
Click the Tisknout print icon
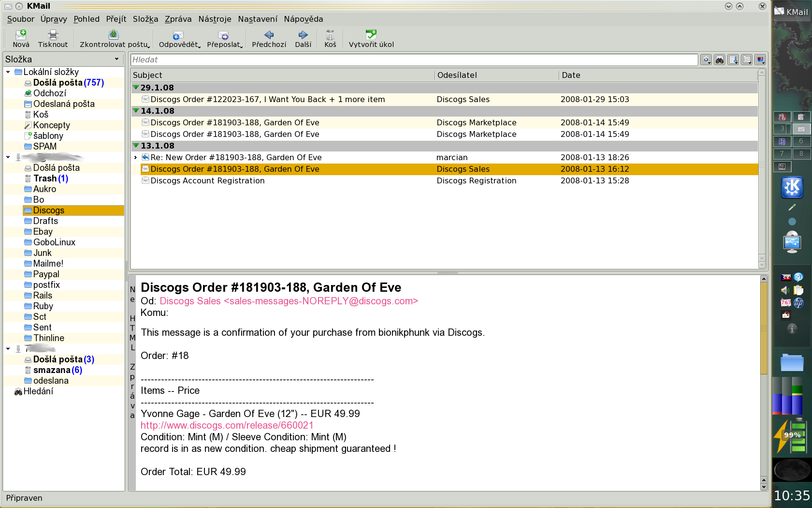click(53, 35)
